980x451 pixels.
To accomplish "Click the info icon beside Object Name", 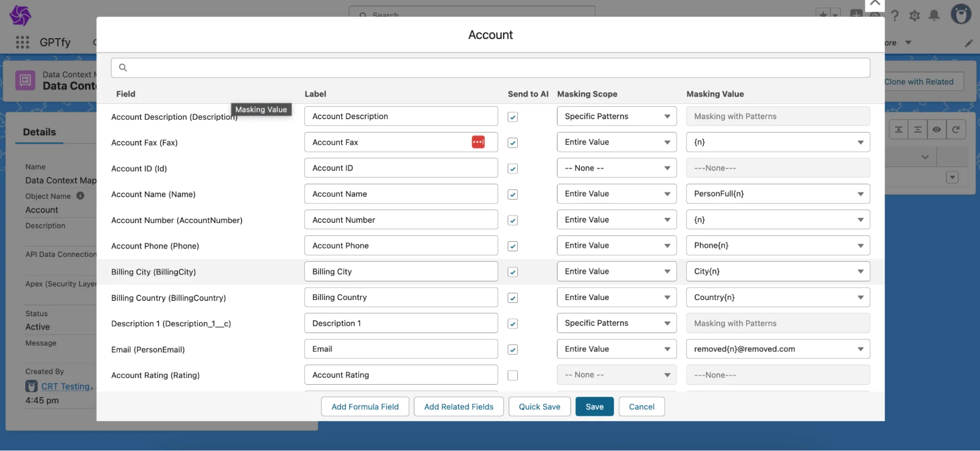I will pos(80,196).
